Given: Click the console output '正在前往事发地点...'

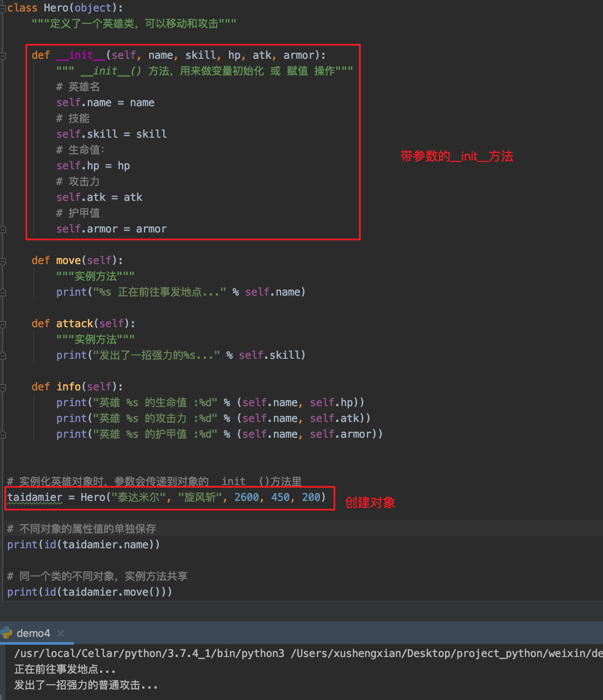Looking at the screenshot, I should (65, 669).
